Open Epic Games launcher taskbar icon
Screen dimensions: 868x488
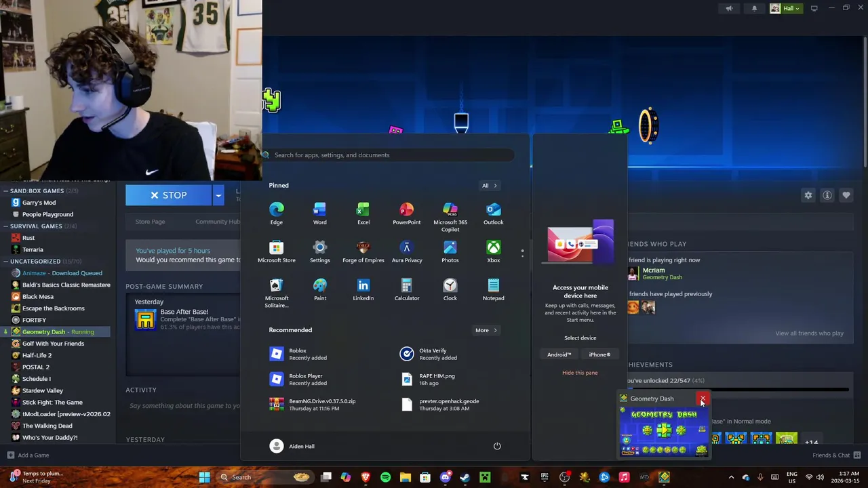point(545,477)
